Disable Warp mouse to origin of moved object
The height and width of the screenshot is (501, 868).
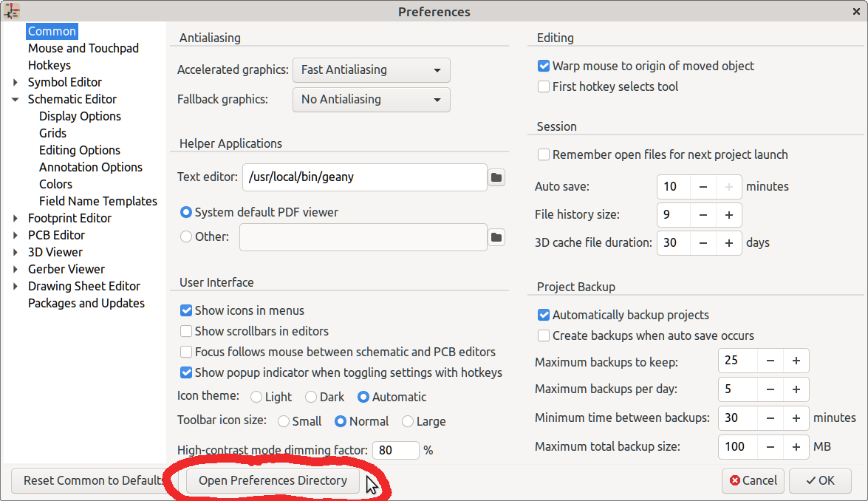[x=544, y=67]
